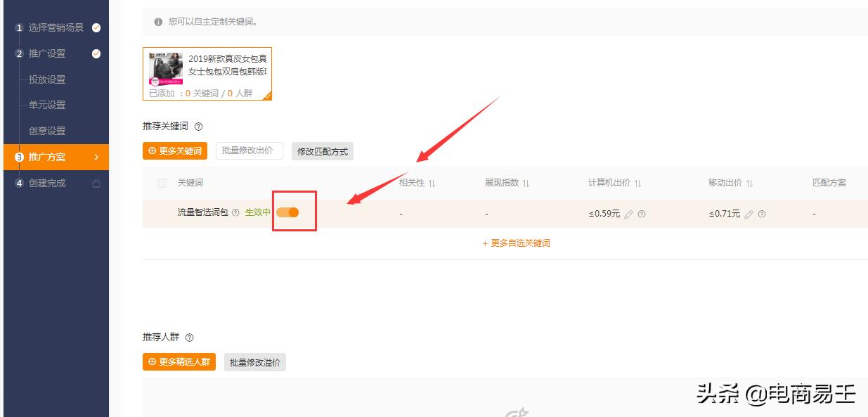Check the keyword header select-all checkbox
The height and width of the screenshot is (417, 868).
[162, 181]
